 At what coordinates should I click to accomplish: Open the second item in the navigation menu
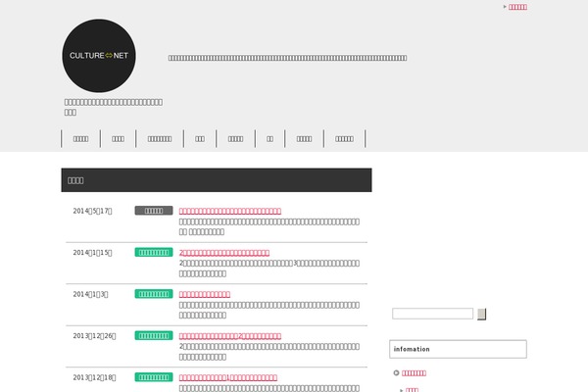(118, 139)
